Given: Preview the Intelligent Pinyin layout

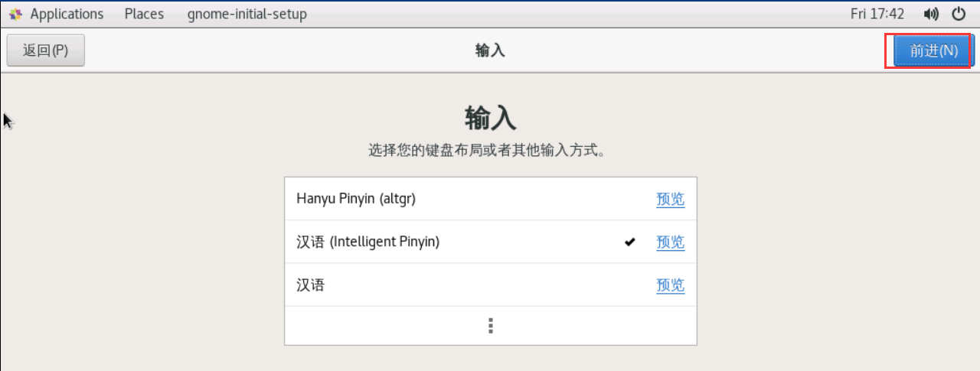Looking at the screenshot, I should click(670, 242).
